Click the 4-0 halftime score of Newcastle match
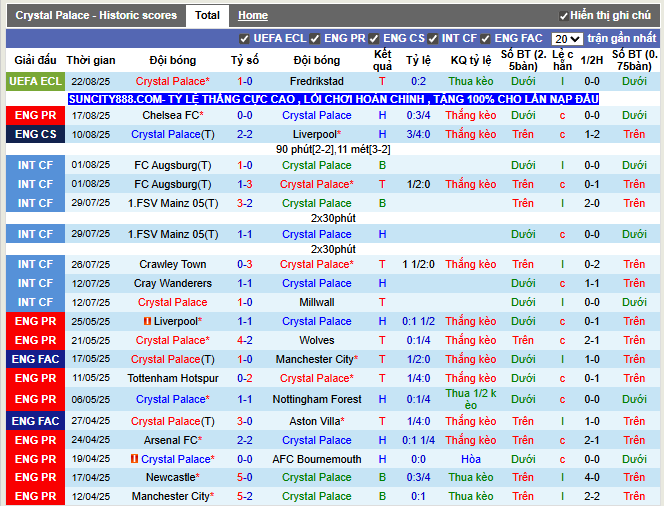 (x=592, y=477)
